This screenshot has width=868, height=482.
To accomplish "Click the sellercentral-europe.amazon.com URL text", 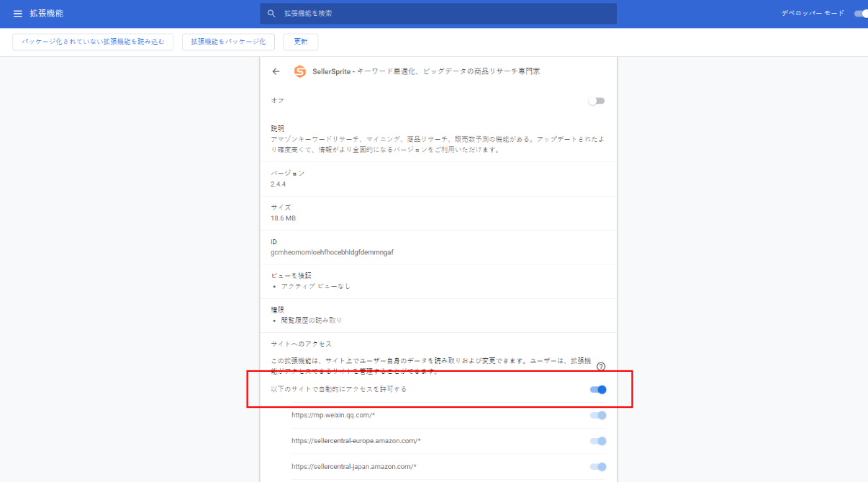I will pyautogui.click(x=356, y=441).
